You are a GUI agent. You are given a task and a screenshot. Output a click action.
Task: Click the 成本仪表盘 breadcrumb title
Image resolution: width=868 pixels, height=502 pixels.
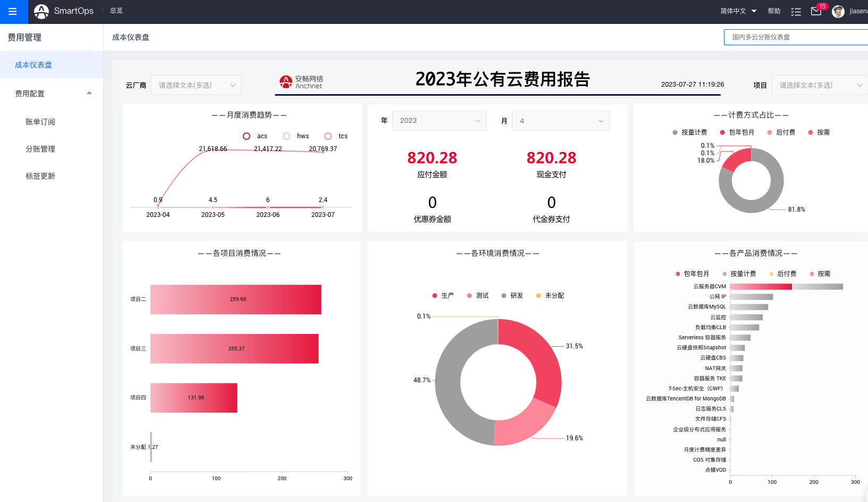click(x=131, y=37)
